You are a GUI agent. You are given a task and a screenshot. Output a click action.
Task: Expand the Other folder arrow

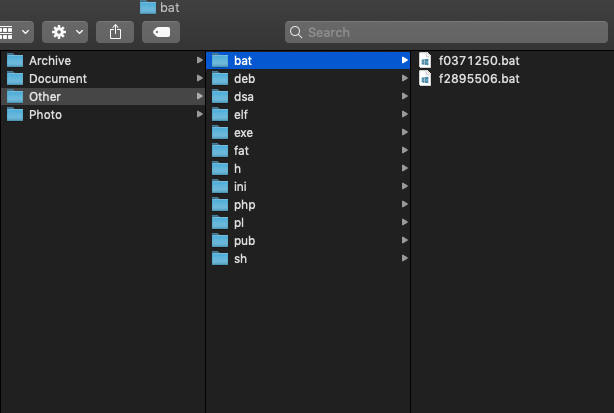click(200, 96)
